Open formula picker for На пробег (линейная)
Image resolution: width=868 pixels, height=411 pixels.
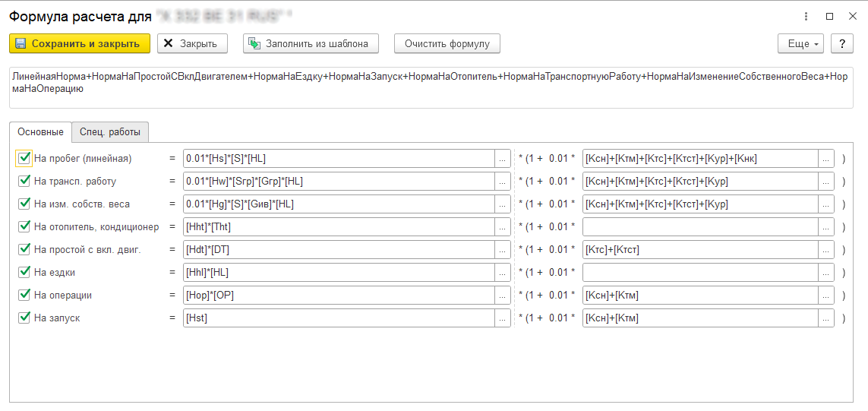[x=502, y=159]
